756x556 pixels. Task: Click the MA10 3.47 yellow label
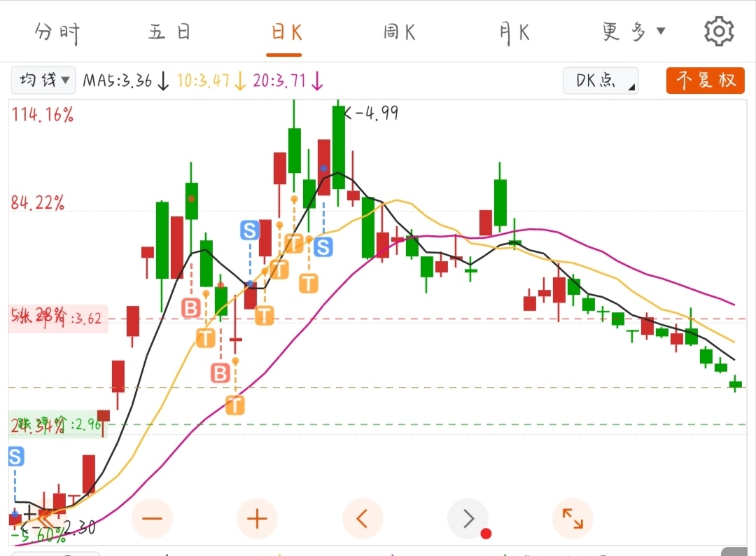211,81
